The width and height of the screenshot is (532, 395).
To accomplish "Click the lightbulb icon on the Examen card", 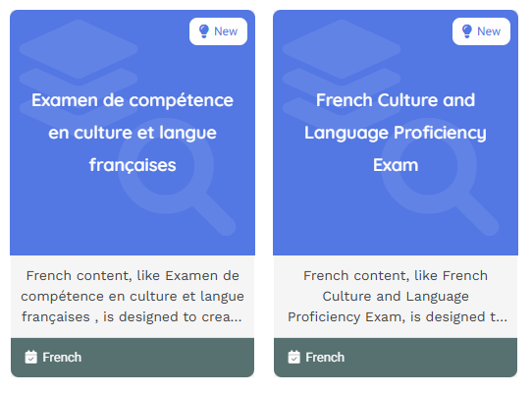I will pos(204,31).
